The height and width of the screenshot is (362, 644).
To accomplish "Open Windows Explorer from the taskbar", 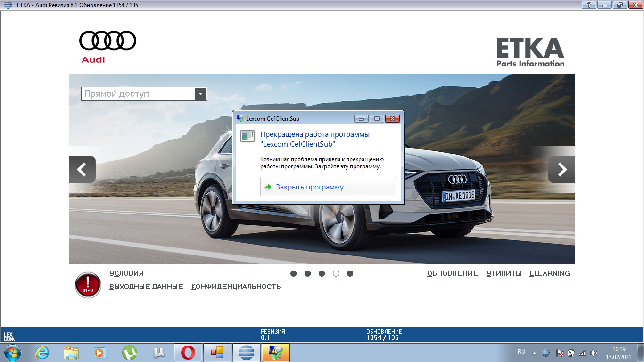I will tap(72, 353).
